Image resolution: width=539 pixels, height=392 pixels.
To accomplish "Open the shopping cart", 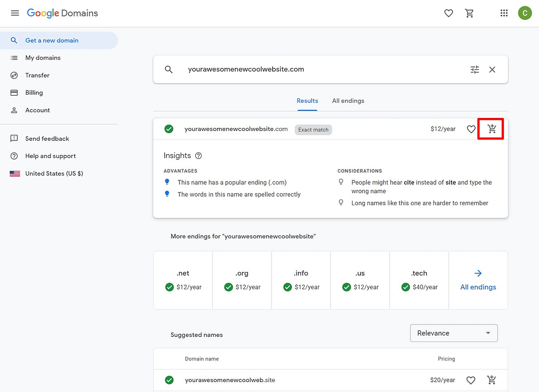I will [x=469, y=13].
